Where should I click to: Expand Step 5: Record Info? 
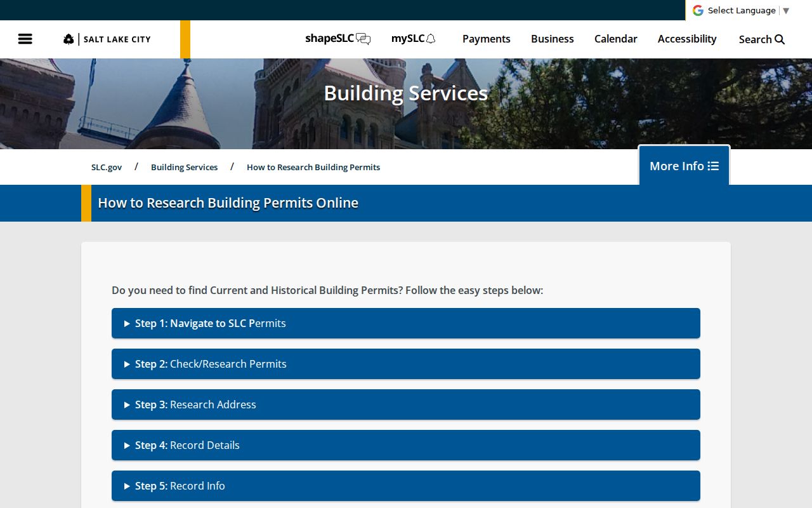(406, 486)
